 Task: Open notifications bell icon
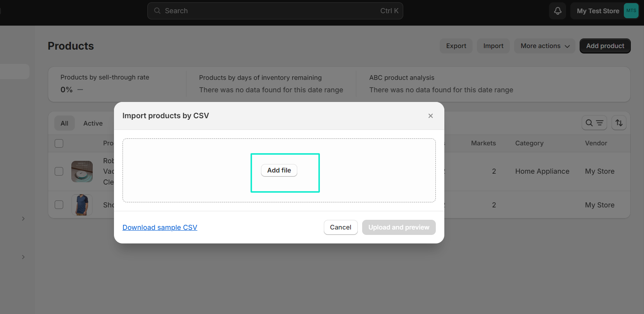pyautogui.click(x=558, y=11)
